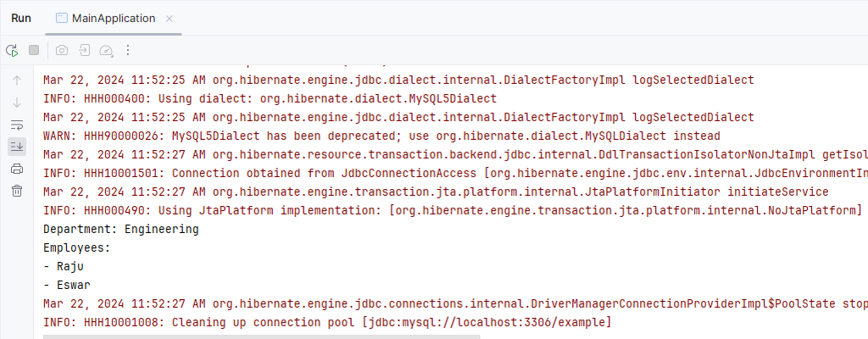Rerun the MainApplication configuration

(x=12, y=50)
